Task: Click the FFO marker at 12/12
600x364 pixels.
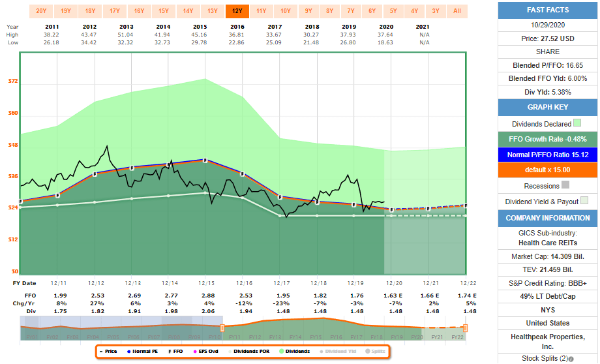Action: point(95,174)
